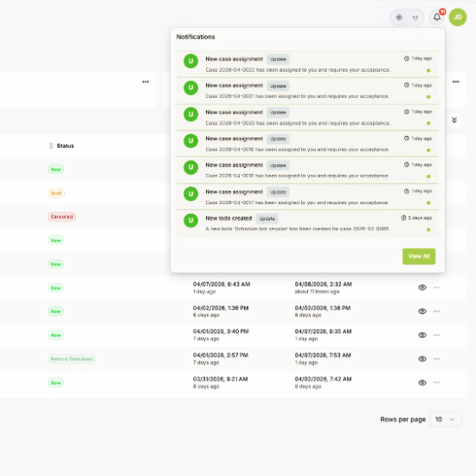
Task: Click the Notifications panel heading
Action: click(196, 36)
